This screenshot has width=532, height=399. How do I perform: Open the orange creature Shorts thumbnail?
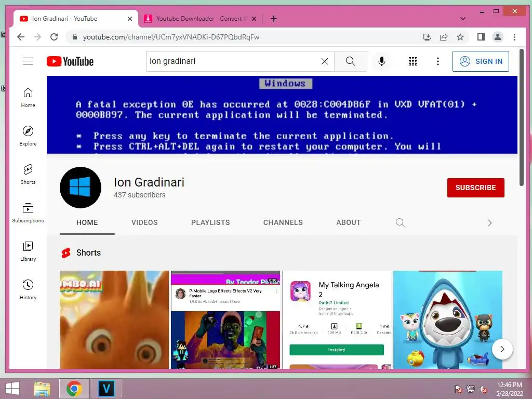pyautogui.click(x=114, y=320)
